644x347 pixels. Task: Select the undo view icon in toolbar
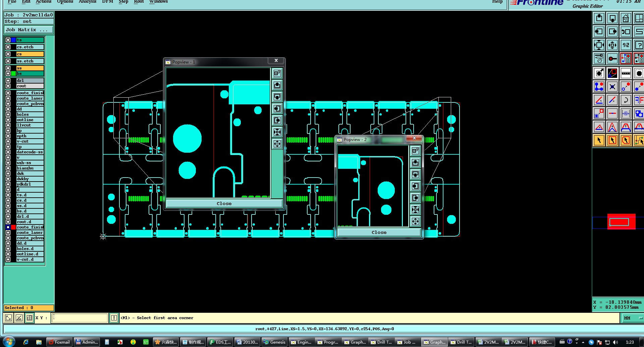click(626, 32)
